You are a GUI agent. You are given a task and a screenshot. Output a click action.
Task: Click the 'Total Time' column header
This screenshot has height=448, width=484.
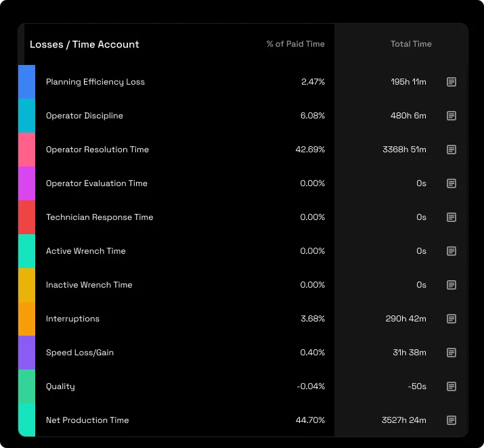(x=411, y=44)
